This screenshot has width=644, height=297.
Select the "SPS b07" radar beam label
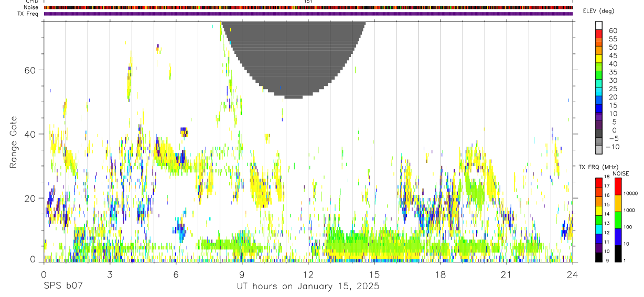63,286
